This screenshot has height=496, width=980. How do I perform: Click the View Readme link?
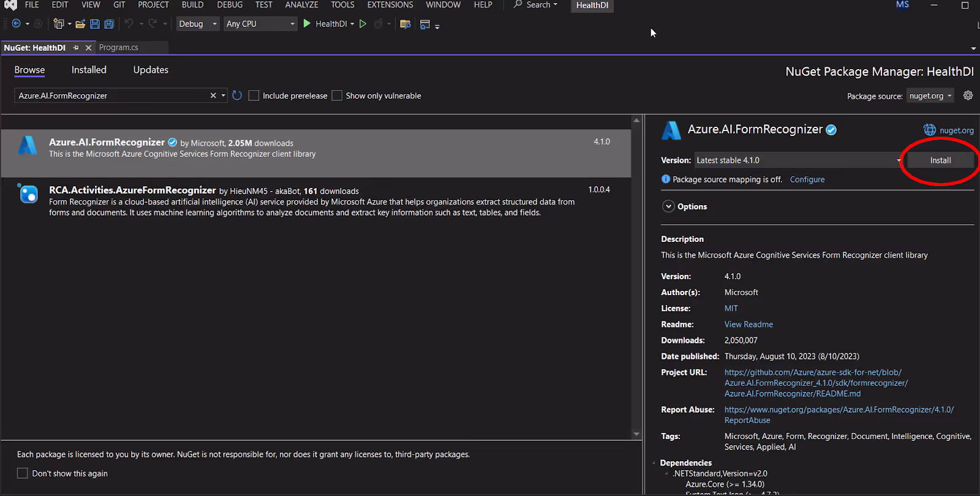click(748, 325)
